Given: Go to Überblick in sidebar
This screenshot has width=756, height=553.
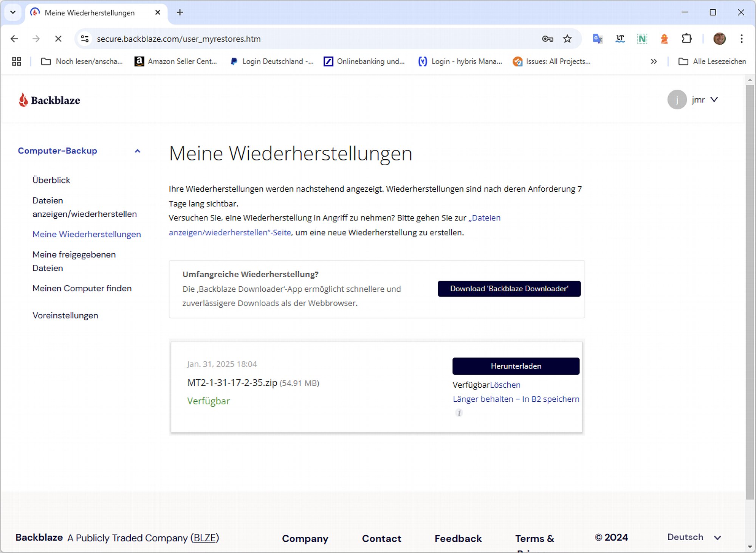Looking at the screenshot, I should coord(51,180).
